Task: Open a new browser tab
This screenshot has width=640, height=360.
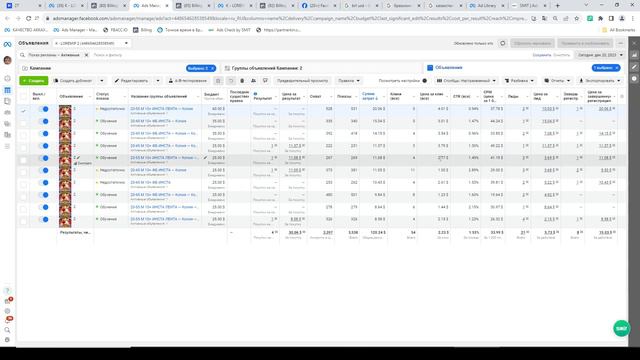Action: point(558,6)
